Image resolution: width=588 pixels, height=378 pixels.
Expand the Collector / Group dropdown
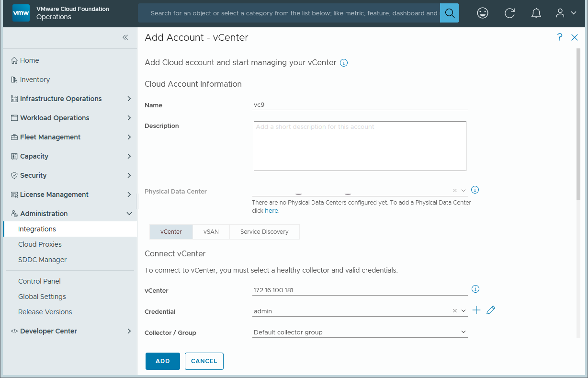coord(463,332)
